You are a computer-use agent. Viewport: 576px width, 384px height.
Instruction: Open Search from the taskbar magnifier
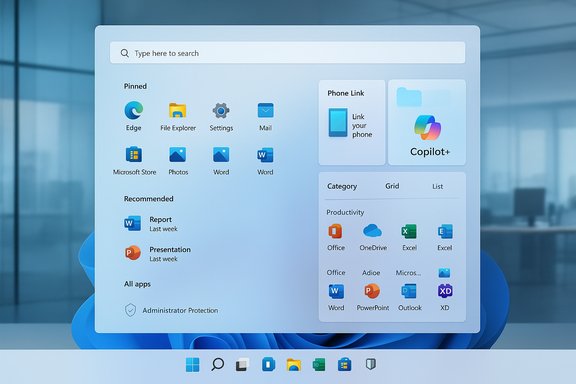(217, 365)
